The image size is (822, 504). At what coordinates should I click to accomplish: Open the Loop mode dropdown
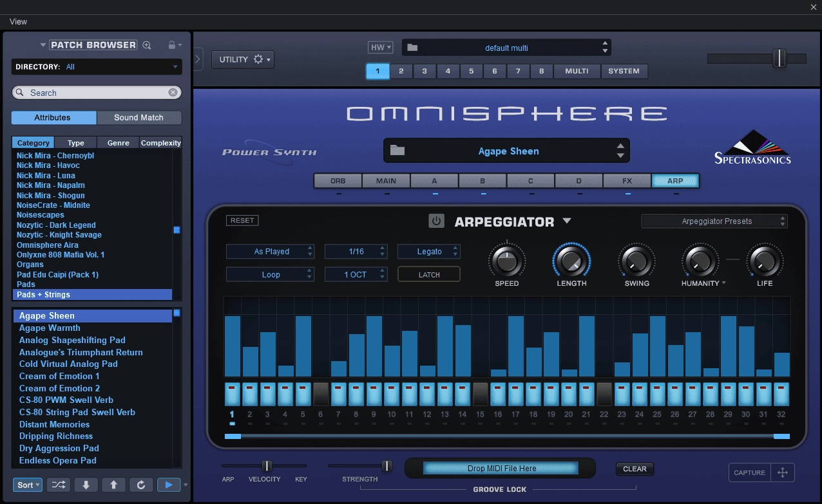point(270,274)
